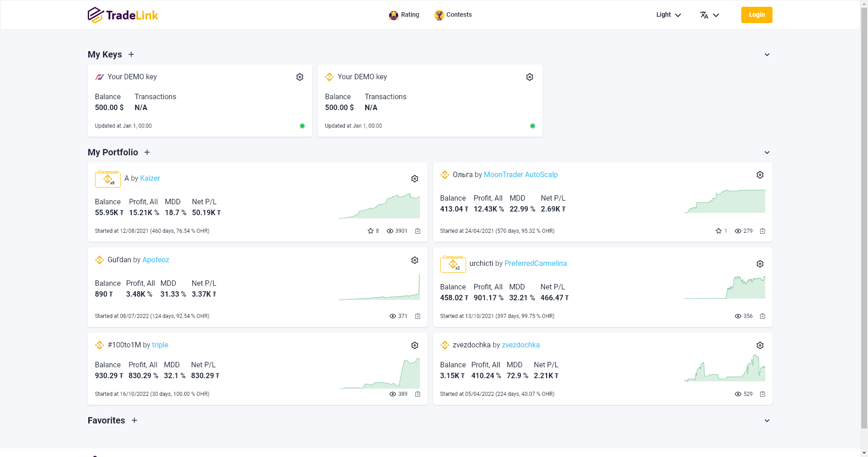Open Kaizer's profile link

(150, 178)
